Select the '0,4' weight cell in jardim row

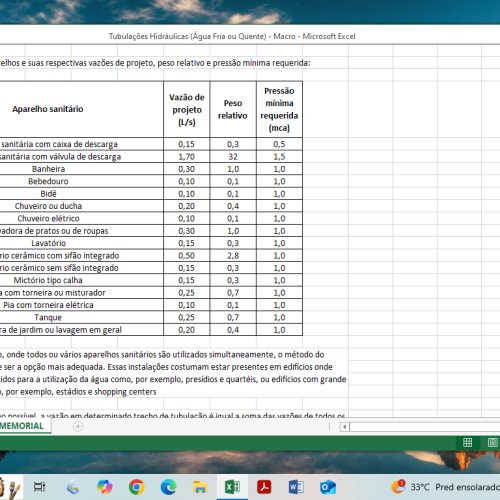point(233,330)
